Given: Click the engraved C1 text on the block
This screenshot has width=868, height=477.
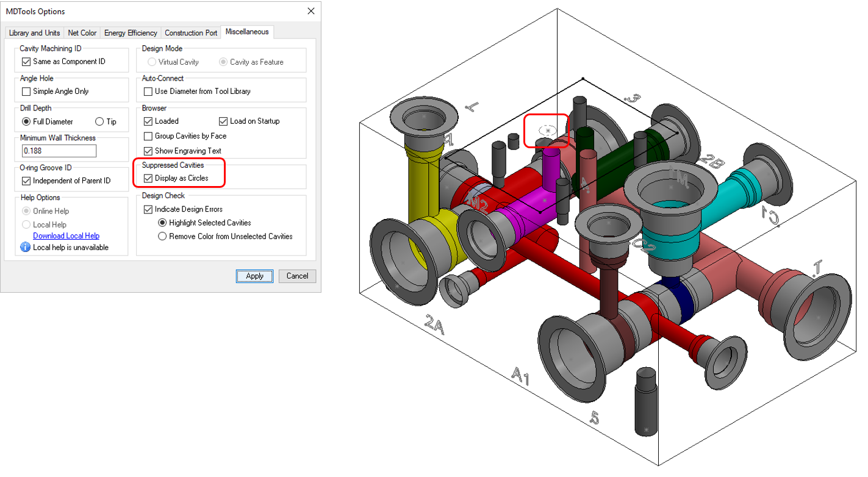Looking at the screenshot, I should click(771, 215).
